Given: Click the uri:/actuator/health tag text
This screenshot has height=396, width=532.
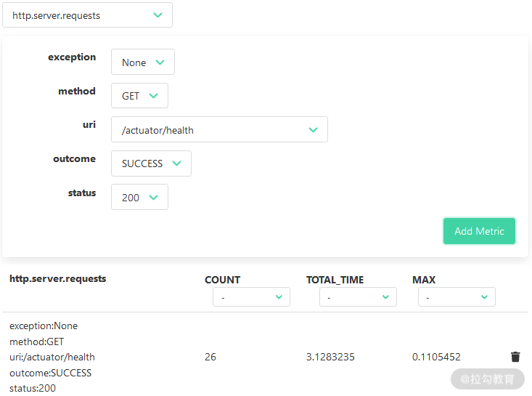Looking at the screenshot, I should 52,357.
